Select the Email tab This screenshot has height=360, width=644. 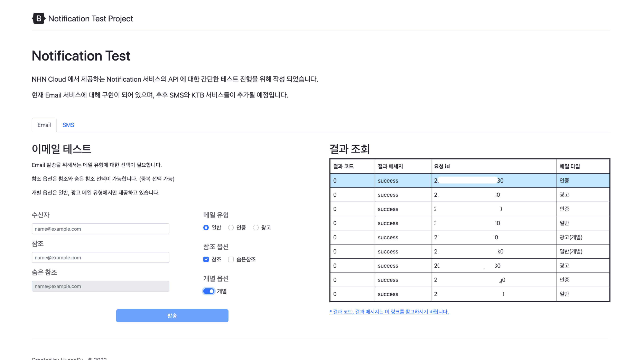point(44,125)
